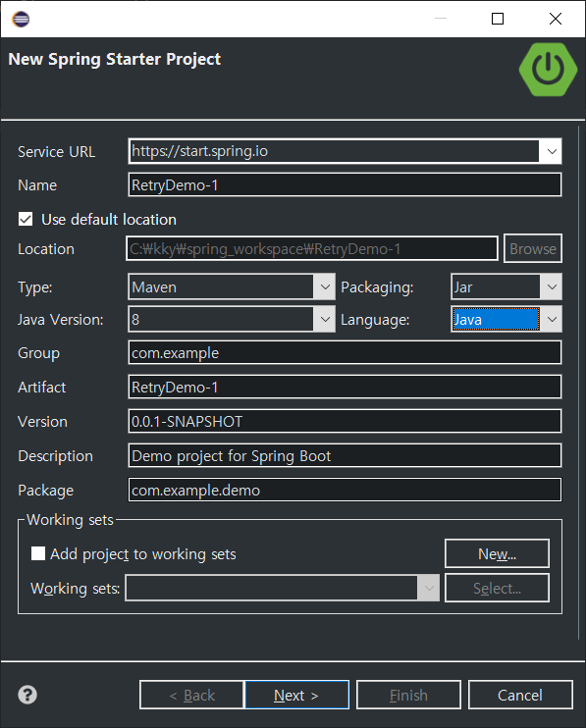This screenshot has height=728, width=586.
Task: Click the vertical scrollbar on the right edge
Action: [x=579, y=383]
